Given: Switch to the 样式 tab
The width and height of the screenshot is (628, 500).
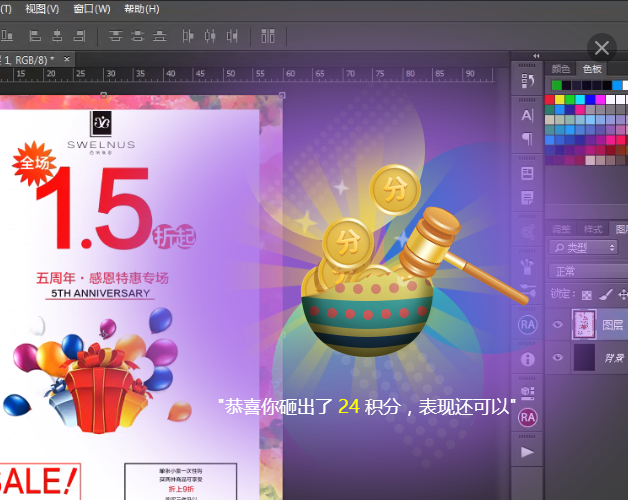Looking at the screenshot, I should (x=593, y=229).
